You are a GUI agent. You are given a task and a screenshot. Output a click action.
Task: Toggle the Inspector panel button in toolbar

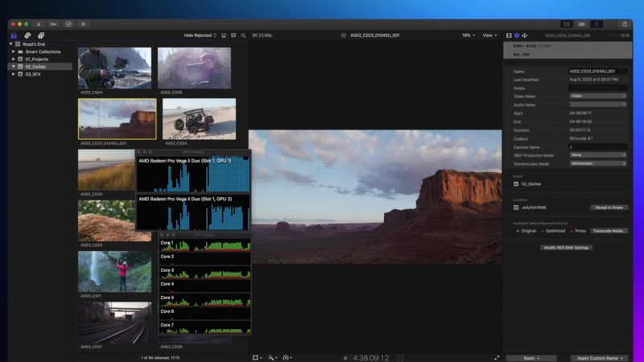coord(597,24)
